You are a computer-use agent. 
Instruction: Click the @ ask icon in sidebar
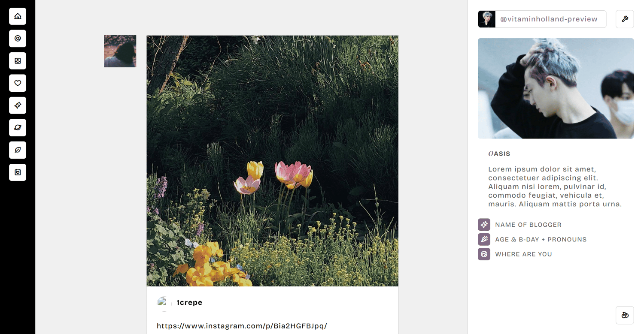coord(18,39)
